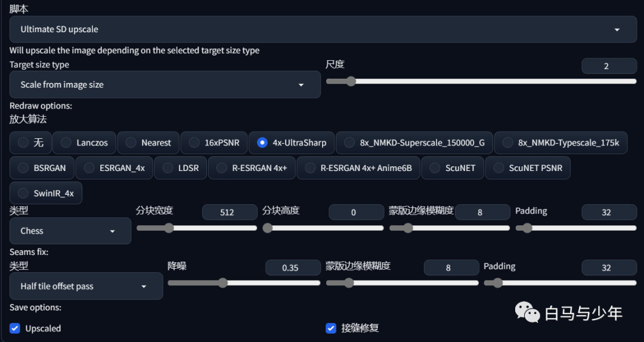Click the 降噪 value field showing 0.35
Screen dimensions: 644x342
[x=293, y=268]
